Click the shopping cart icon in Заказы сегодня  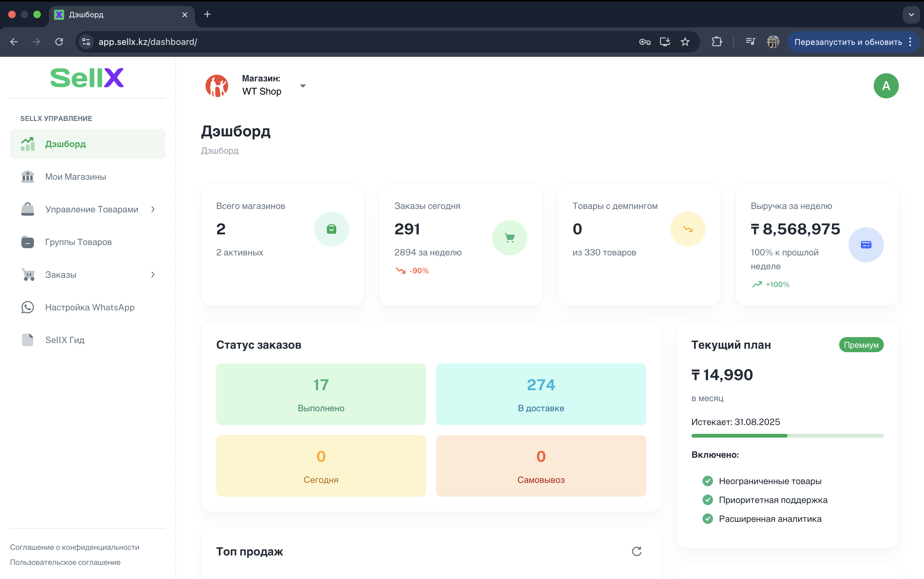(x=509, y=238)
